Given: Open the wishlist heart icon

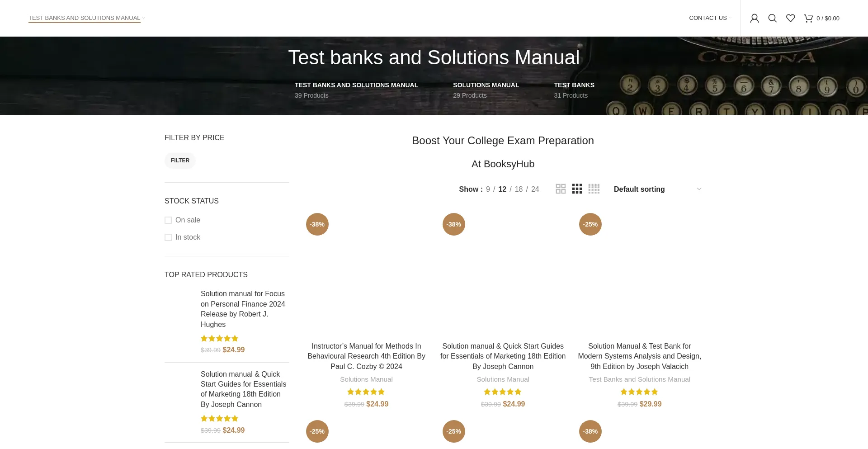Looking at the screenshot, I should [790, 18].
